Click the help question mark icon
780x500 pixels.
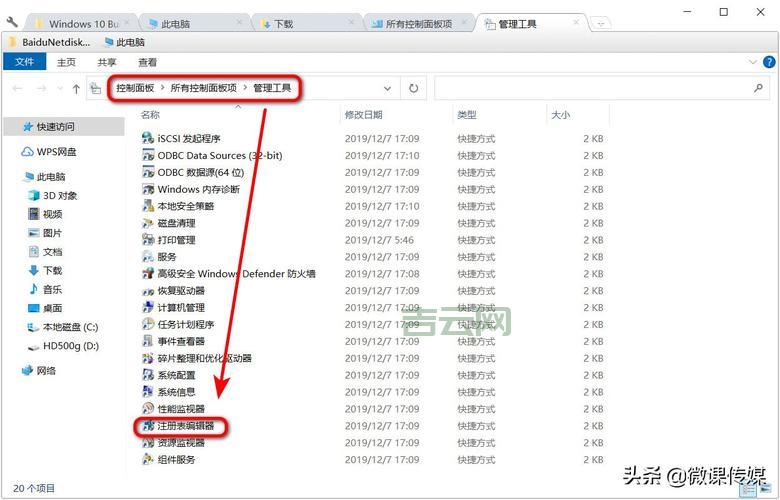769,62
